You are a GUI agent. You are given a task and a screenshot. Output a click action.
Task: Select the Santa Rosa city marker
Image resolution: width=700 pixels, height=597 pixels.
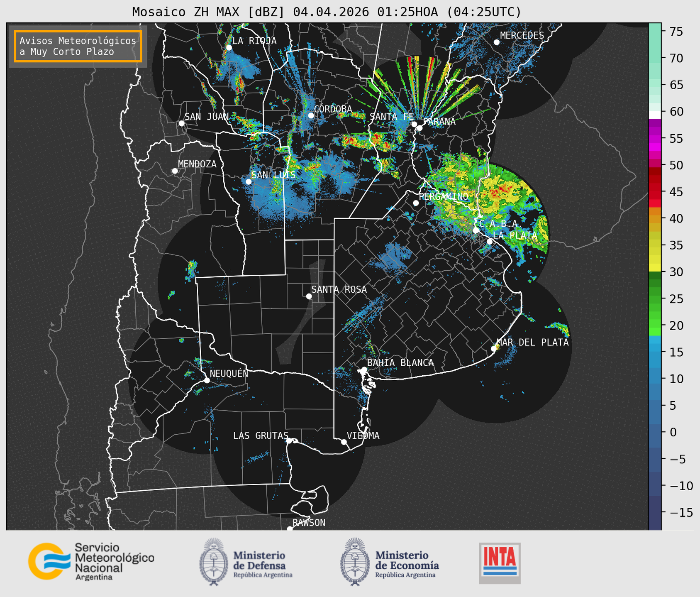(309, 296)
